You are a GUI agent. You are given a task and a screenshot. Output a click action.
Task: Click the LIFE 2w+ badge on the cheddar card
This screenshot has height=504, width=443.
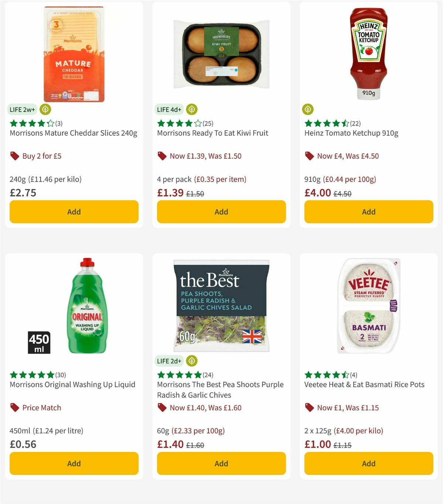(x=22, y=109)
